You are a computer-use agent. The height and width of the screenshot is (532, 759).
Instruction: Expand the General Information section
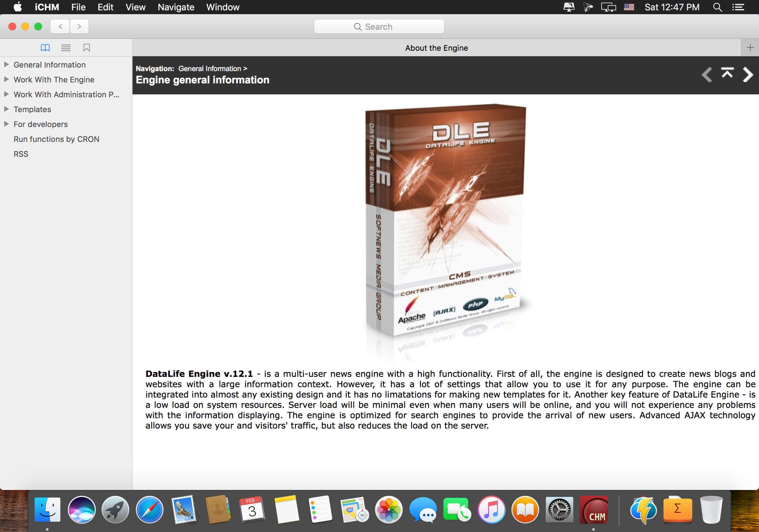6,64
